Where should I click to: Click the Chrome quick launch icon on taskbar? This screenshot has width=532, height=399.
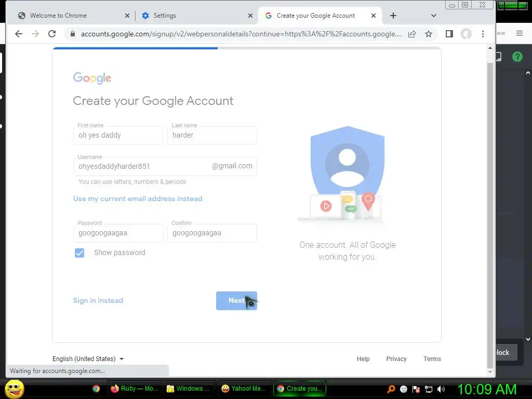point(96,389)
